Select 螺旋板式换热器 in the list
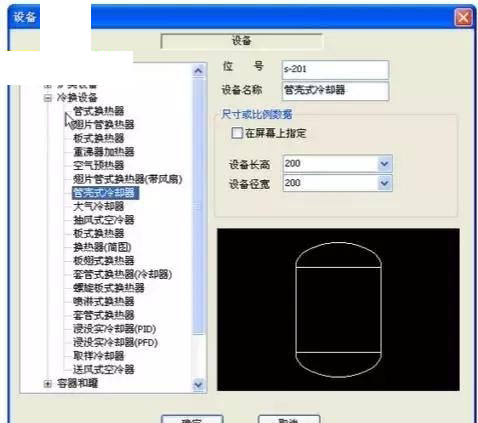478x423 pixels. point(109,288)
